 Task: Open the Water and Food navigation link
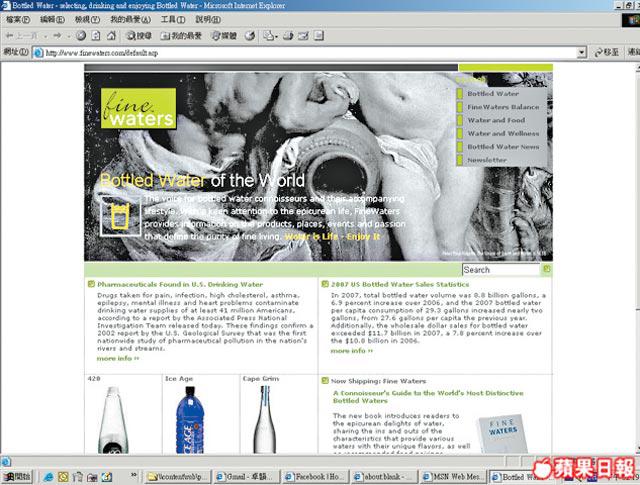point(496,120)
